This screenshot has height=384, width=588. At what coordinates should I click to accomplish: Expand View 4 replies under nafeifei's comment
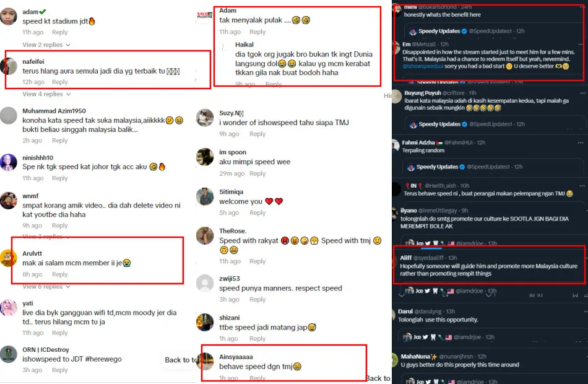click(46, 94)
